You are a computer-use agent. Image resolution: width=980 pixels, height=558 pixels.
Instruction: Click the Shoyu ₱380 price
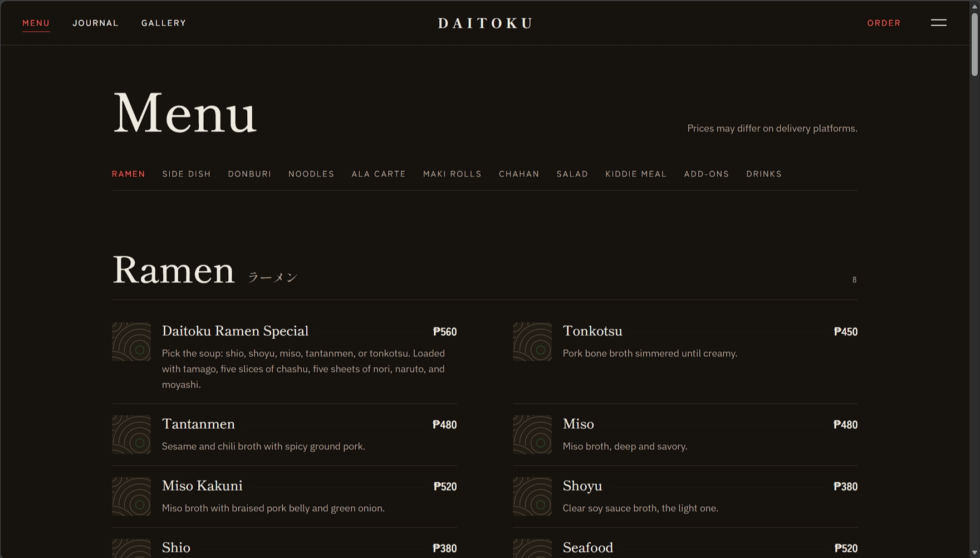(x=845, y=487)
